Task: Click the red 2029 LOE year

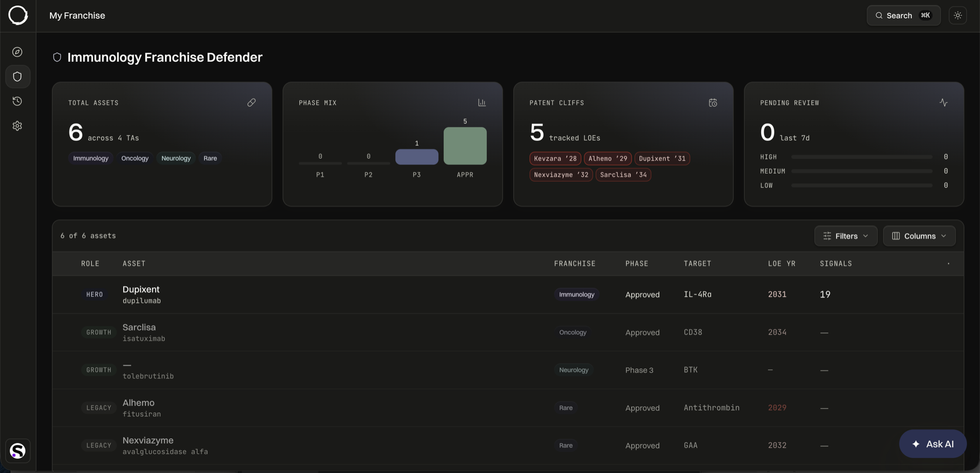Action: click(777, 408)
